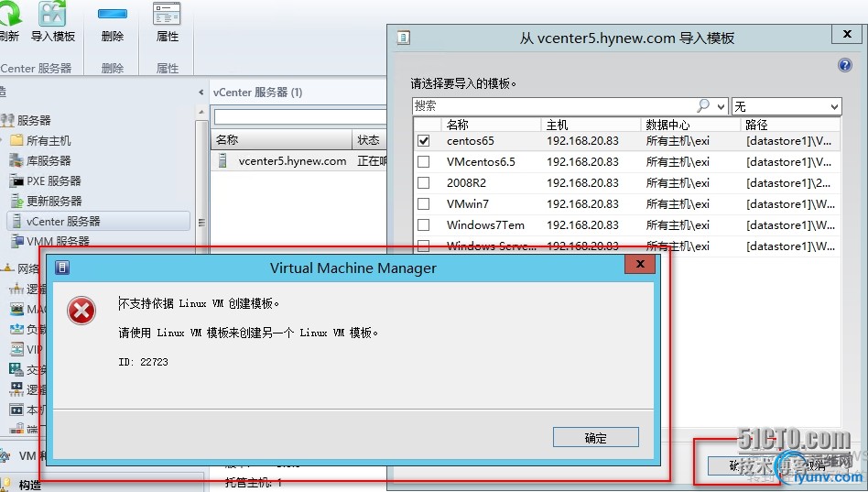868x492 pixels.
Task: Select the Update Servers tree icon
Action: click(16, 201)
